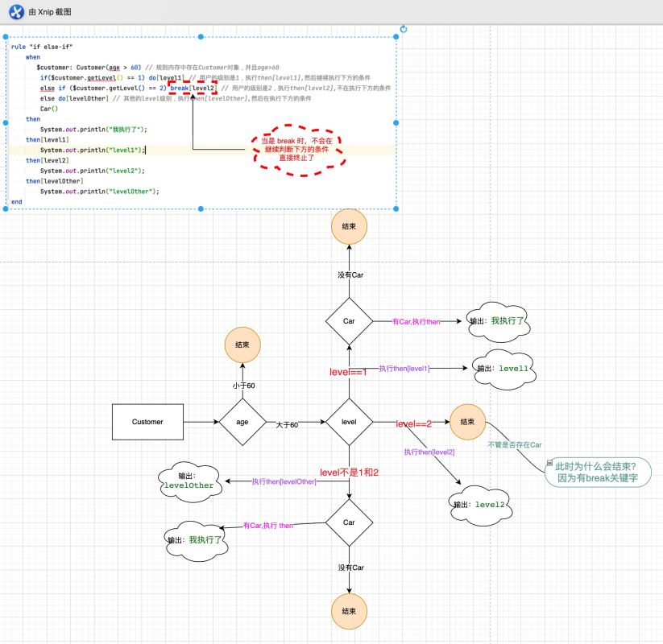Click the upper 有Car,执行then label
The image size is (663, 644).
(416, 321)
